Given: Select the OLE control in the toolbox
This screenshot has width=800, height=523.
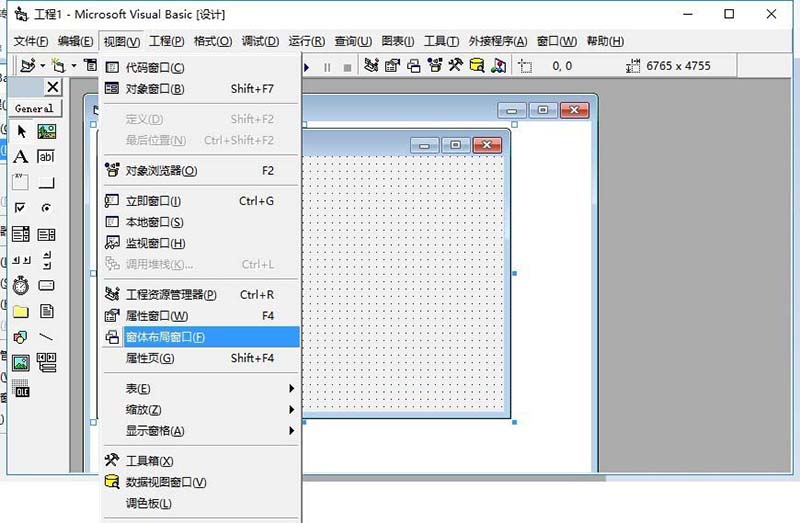Looking at the screenshot, I should point(21,389).
